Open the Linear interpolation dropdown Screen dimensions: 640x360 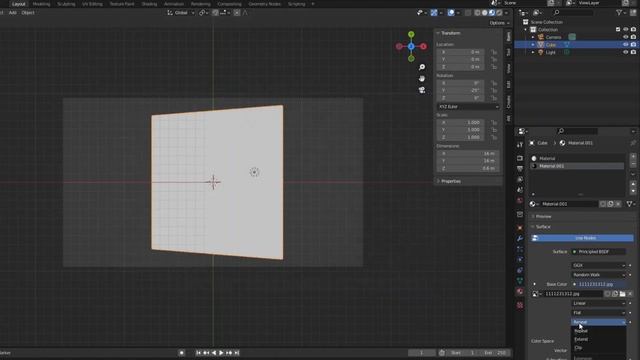click(598, 303)
